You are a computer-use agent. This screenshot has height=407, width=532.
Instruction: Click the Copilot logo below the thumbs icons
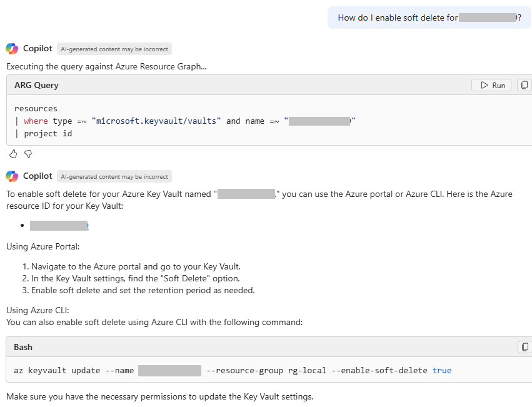tap(12, 176)
